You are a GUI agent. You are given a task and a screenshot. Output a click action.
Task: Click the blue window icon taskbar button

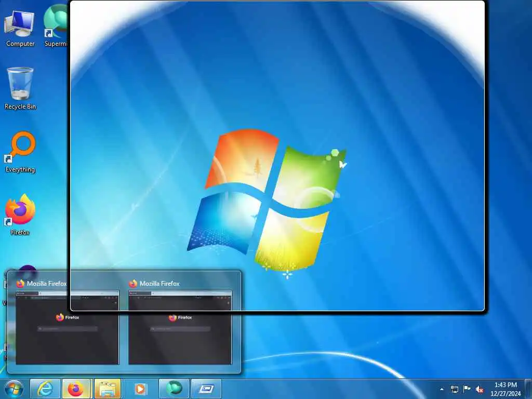pos(206,389)
